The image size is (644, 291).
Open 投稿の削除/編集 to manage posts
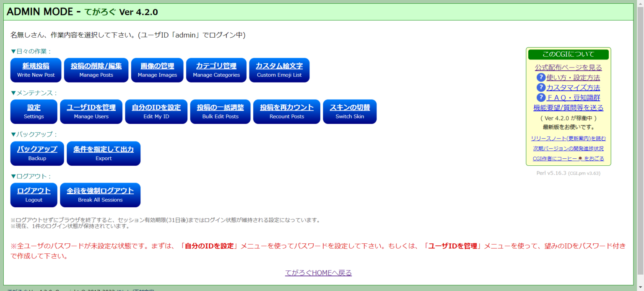click(96, 70)
